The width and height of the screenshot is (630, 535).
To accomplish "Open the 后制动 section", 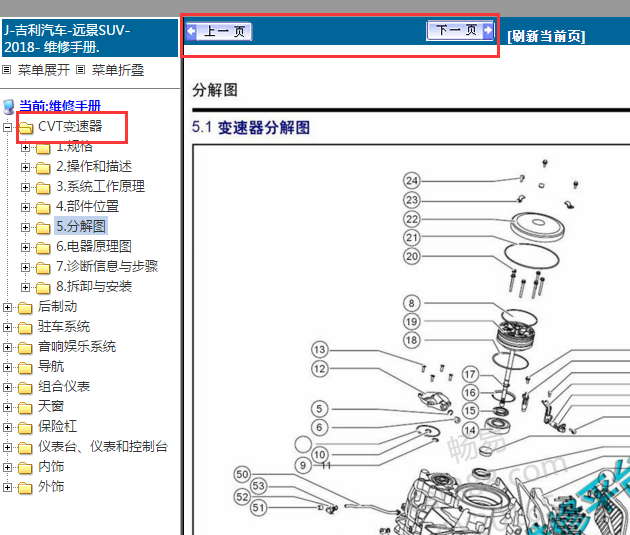I will pyautogui.click(x=57, y=306).
